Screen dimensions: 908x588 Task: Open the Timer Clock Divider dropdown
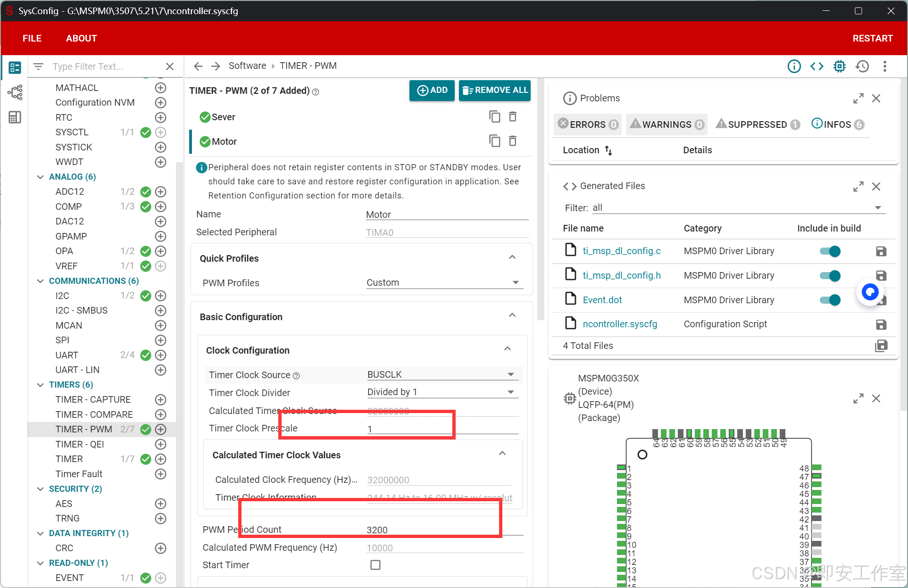tap(442, 392)
